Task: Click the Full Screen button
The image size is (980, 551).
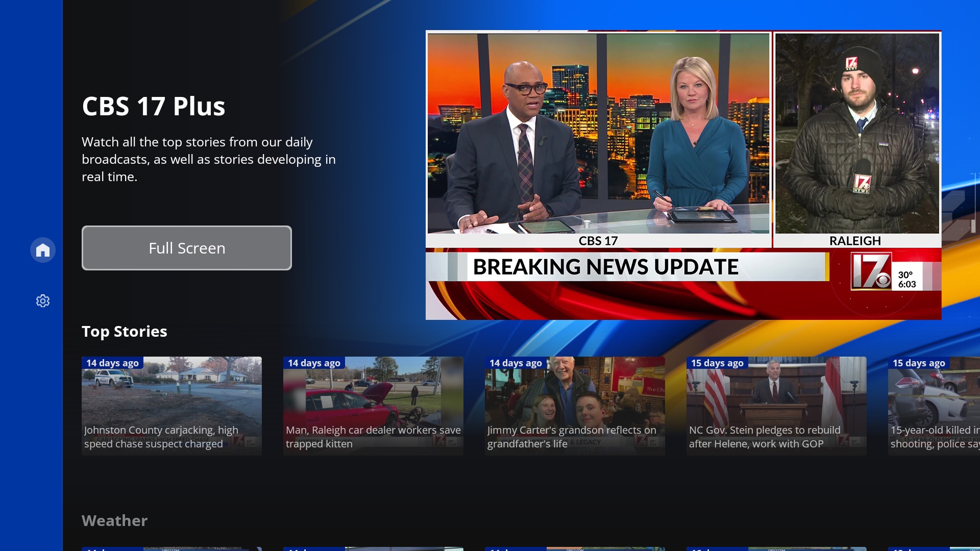Action: pos(187,248)
